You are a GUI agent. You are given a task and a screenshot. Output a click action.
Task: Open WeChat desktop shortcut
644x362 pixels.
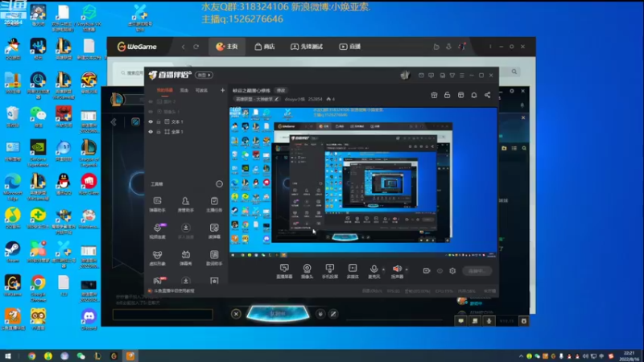[38, 117]
